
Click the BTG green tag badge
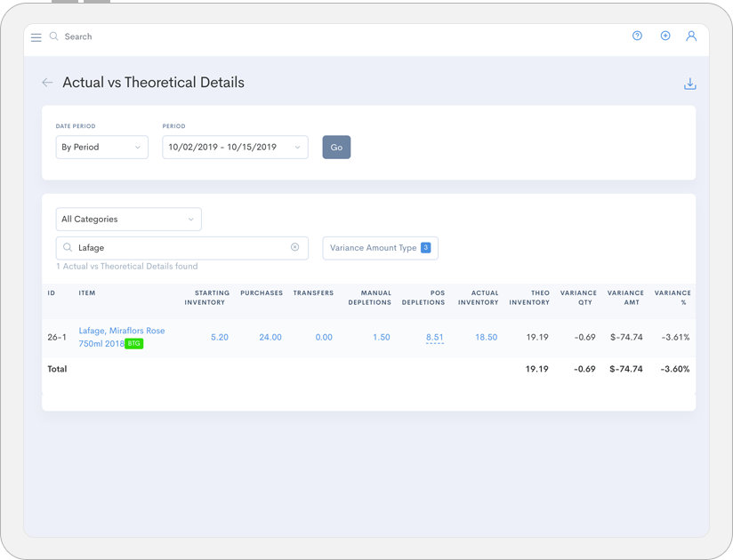[133, 343]
